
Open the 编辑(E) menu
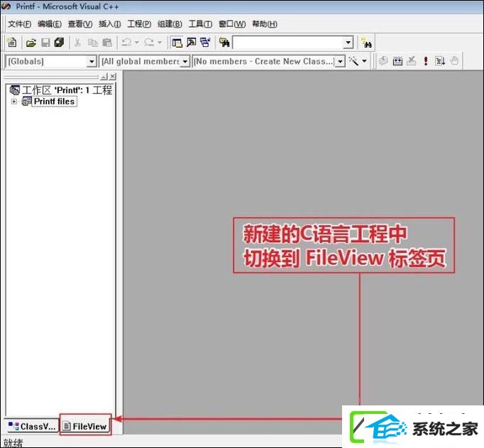tap(50, 24)
